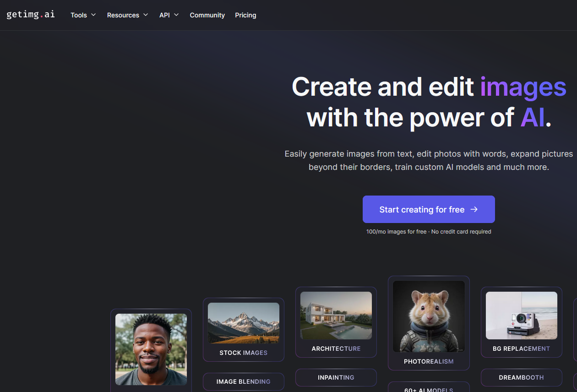This screenshot has width=577, height=392.
Task: Click the man's portrait photo
Action: (151, 349)
